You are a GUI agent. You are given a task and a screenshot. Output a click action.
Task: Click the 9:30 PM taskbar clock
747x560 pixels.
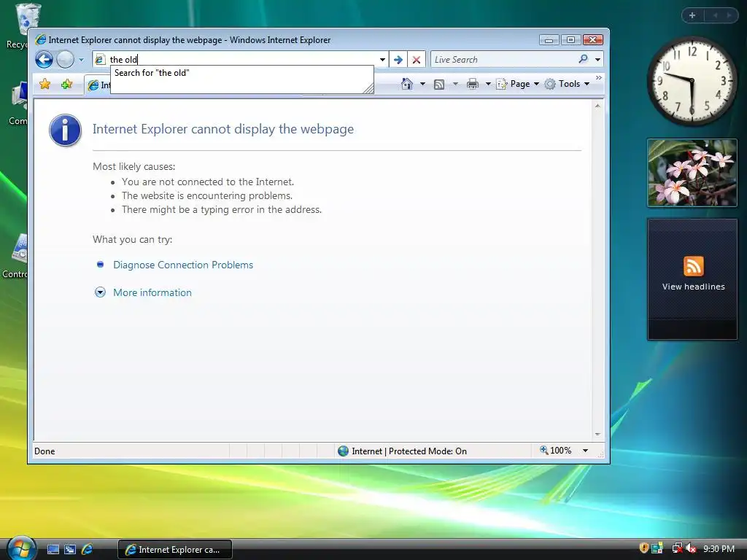pos(719,549)
